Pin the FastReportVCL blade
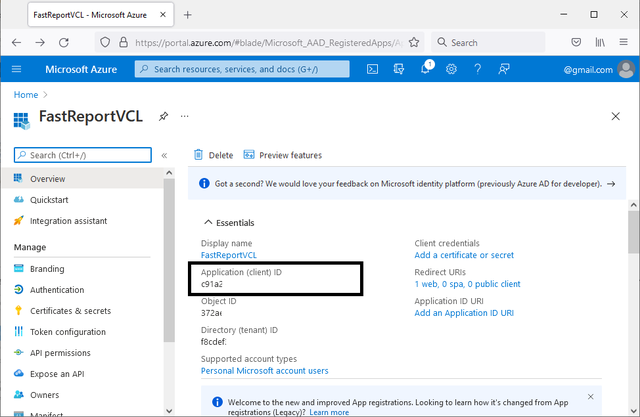The width and height of the screenshot is (640, 417). point(163,116)
